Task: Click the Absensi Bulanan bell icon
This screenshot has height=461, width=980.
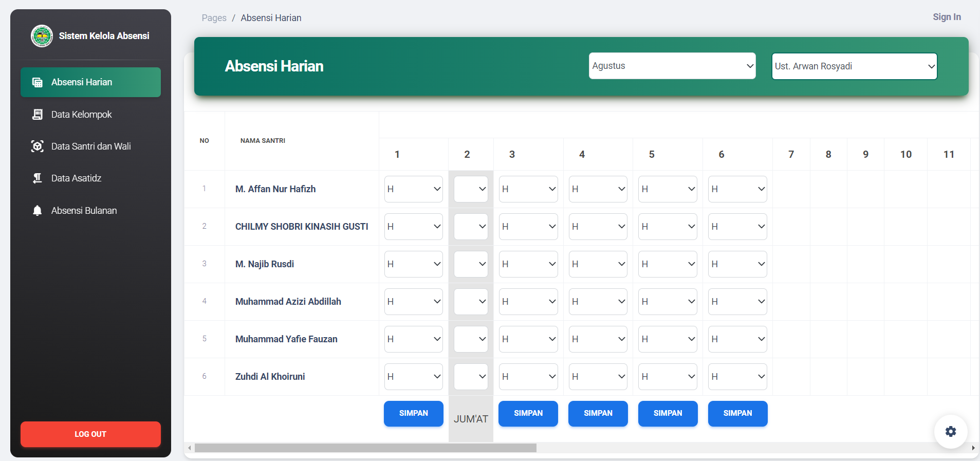Action: (38, 211)
